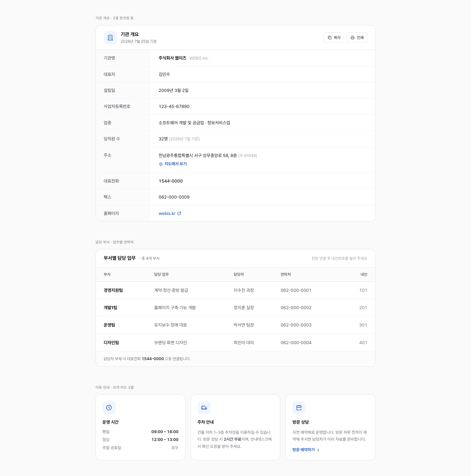The height and width of the screenshot is (476, 471).
Task: Select the contact name 이수진 과장
Action: pos(244,290)
